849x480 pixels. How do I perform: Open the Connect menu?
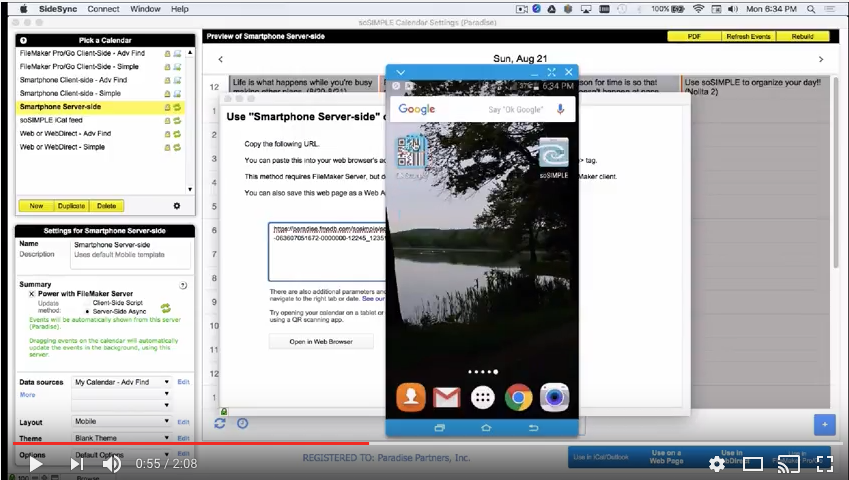pos(103,9)
